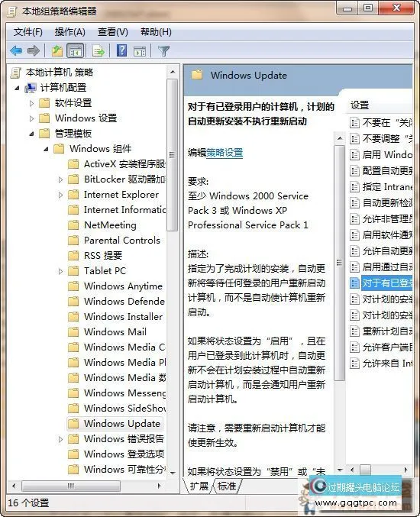The width and height of the screenshot is (420, 517).
Task: Click the description pane scroll up arrow
Action: click(339, 138)
